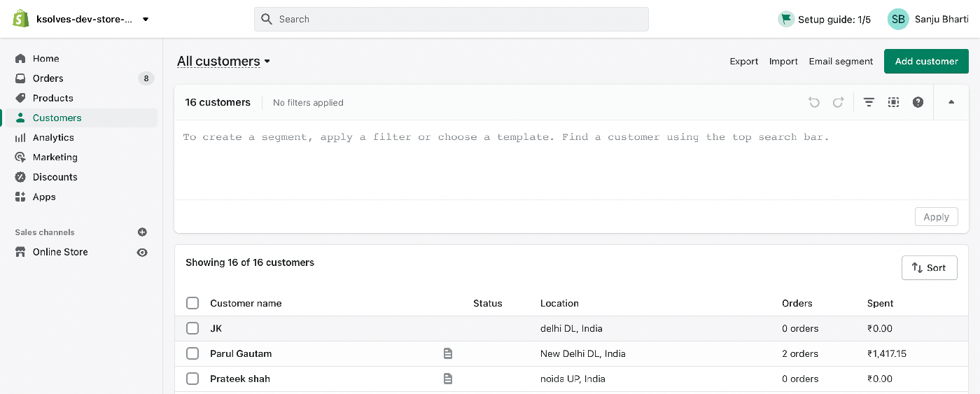The image size is (980, 394).
Task: Click the 'Showing 16 of 16 customers' text
Action: coord(250,262)
